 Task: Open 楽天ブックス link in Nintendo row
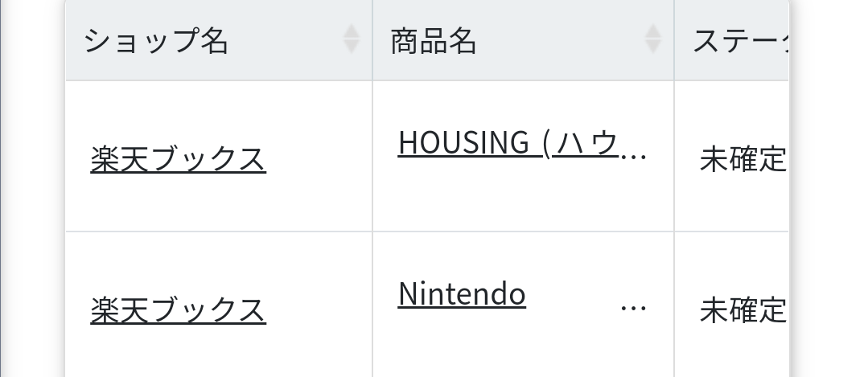coord(179,309)
